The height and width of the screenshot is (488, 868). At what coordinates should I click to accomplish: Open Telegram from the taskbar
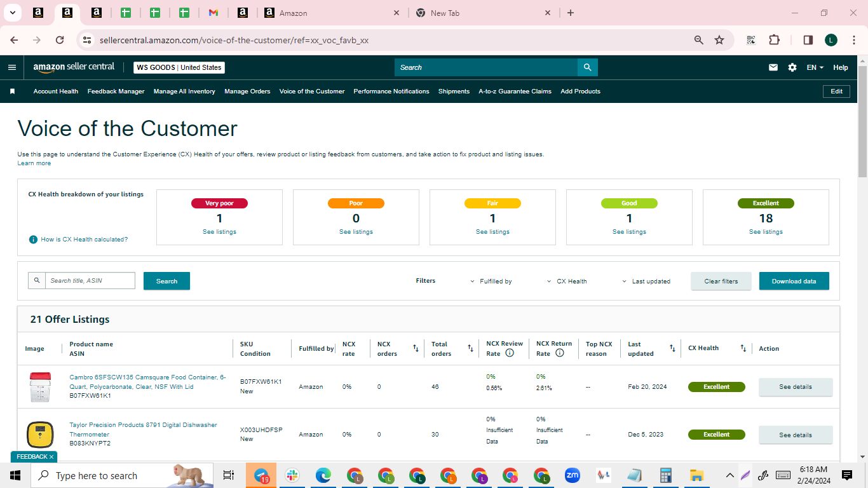pyautogui.click(x=261, y=475)
